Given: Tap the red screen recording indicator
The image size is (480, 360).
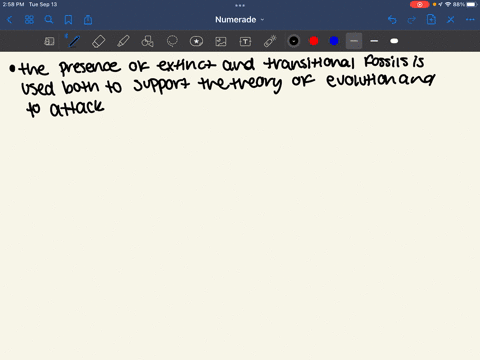Looking at the screenshot, I should 419,4.
